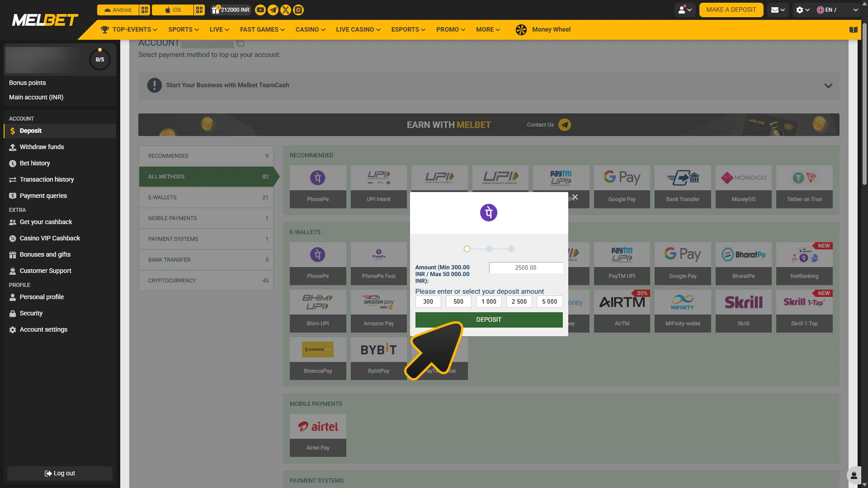Select the BharatPe e-wallet

744,263
